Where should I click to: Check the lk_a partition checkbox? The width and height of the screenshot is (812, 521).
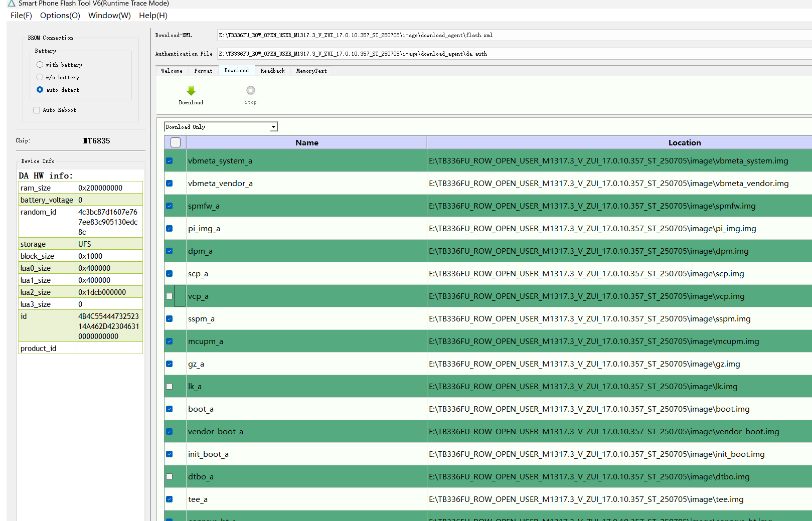[170, 387]
